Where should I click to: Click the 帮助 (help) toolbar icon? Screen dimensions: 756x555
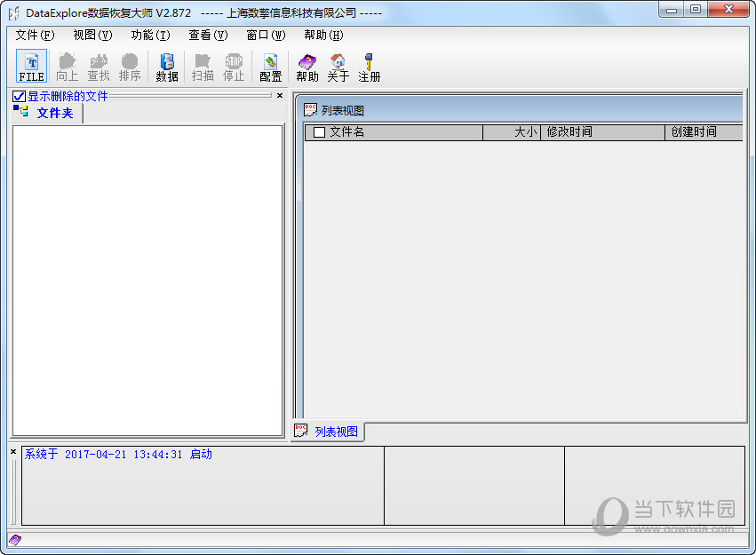(306, 66)
